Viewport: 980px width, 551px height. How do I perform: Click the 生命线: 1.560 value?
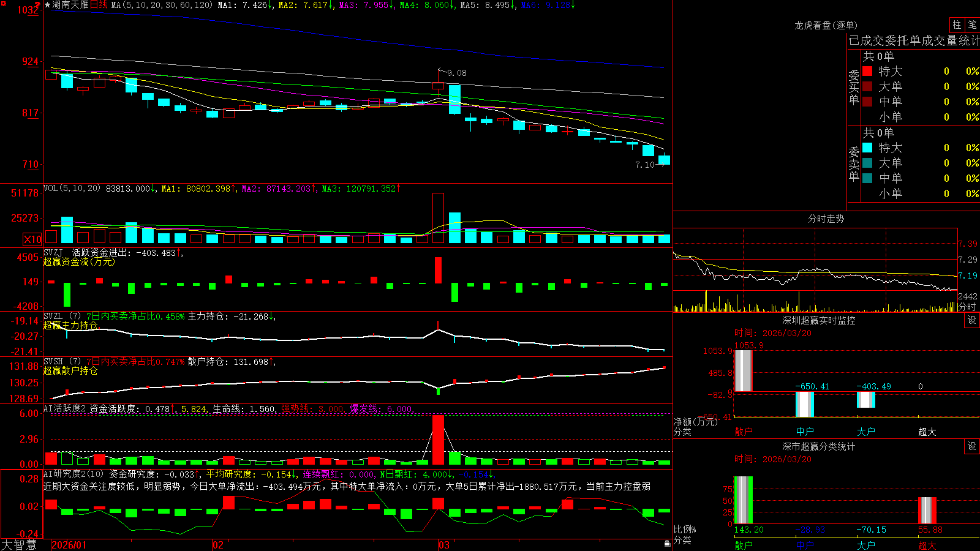tap(244, 408)
